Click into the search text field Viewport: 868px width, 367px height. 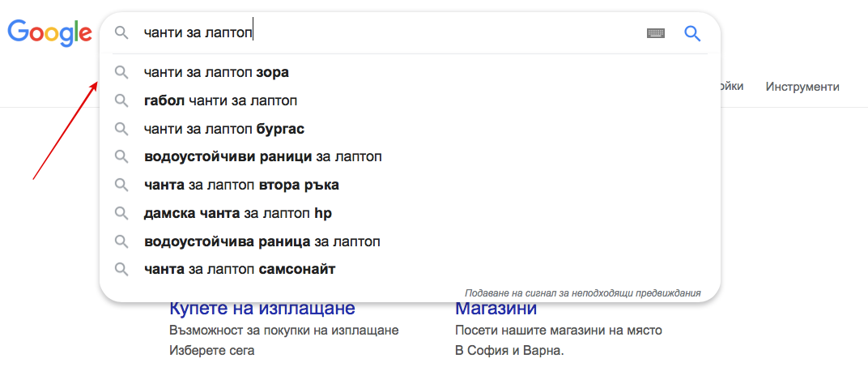[388, 33]
